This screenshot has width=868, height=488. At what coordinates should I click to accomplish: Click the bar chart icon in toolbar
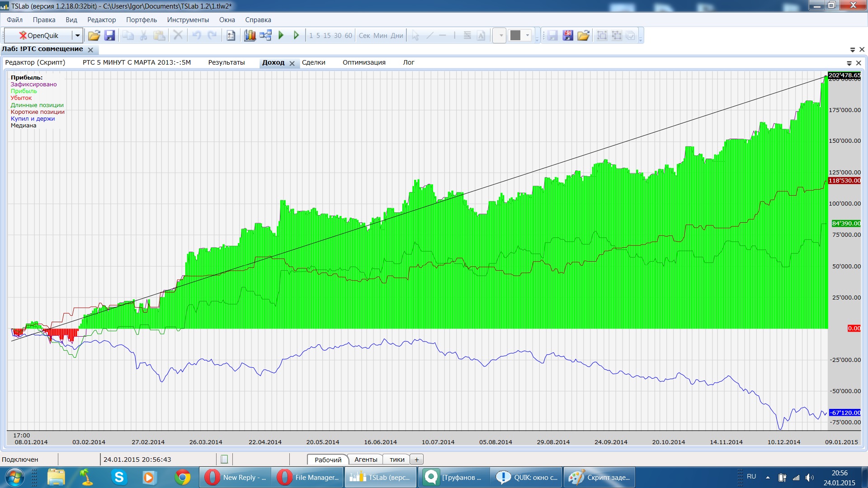pyautogui.click(x=250, y=36)
